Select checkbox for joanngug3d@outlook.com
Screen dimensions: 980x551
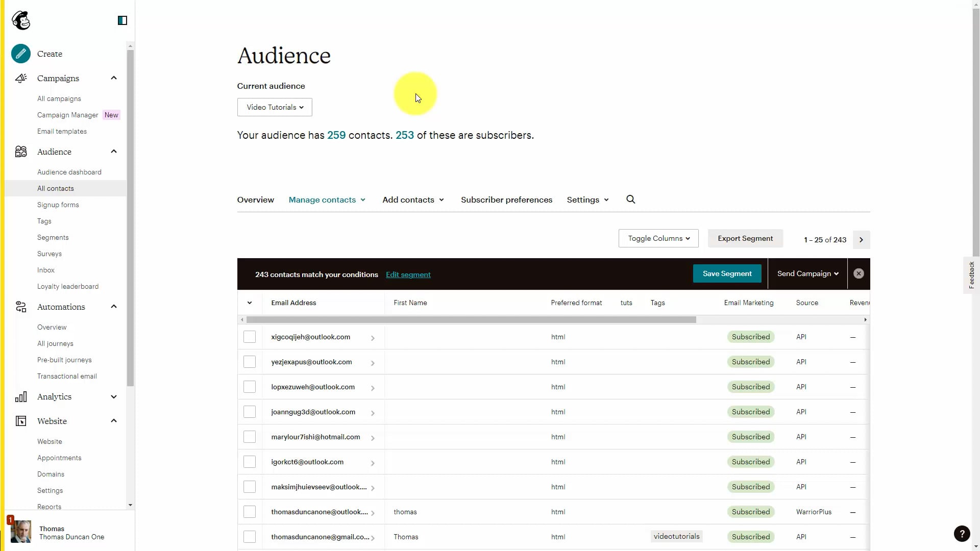[x=250, y=412]
